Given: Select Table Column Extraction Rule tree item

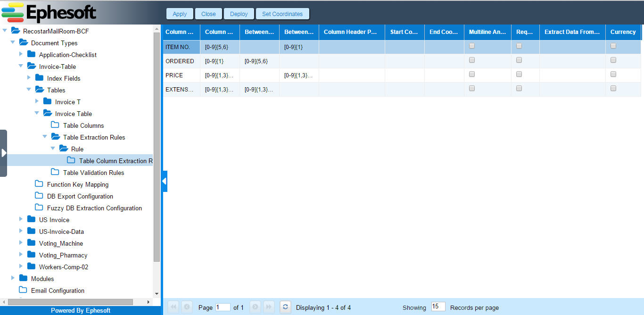Looking at the screenshot, I should 76,160.
